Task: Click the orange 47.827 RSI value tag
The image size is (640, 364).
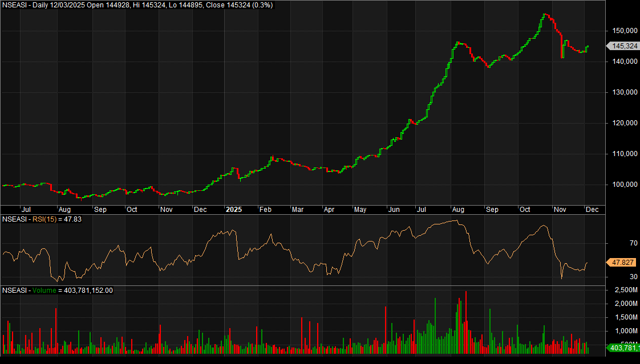Action: click(622, 263)
